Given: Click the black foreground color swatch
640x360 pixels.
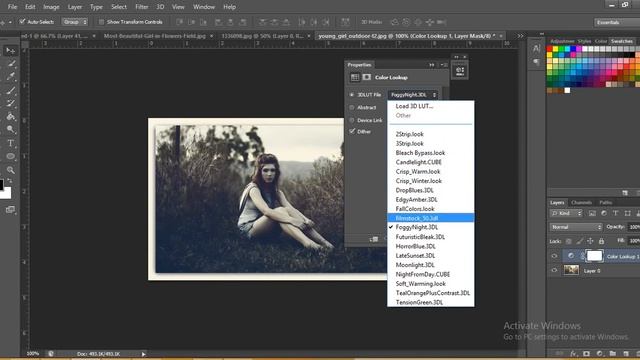Looking at the screenshot, I should (1, 184).
